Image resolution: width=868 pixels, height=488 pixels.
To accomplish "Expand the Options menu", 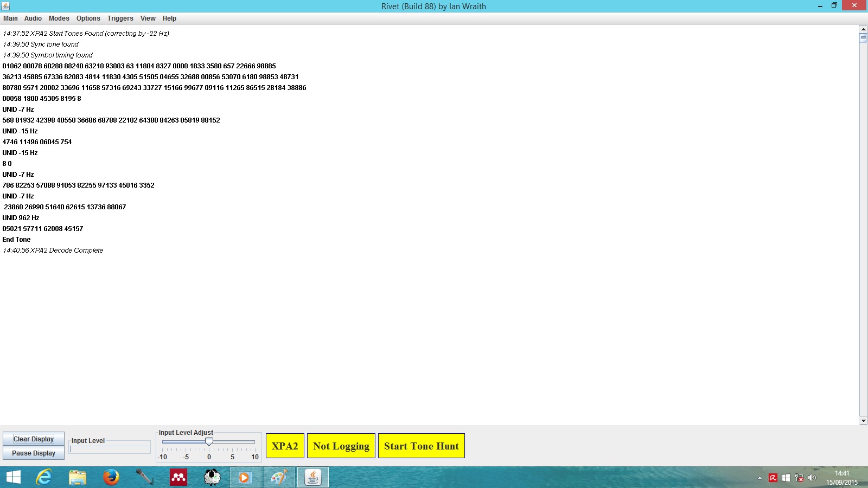I will pyautogui.click(x=88, y=18).
